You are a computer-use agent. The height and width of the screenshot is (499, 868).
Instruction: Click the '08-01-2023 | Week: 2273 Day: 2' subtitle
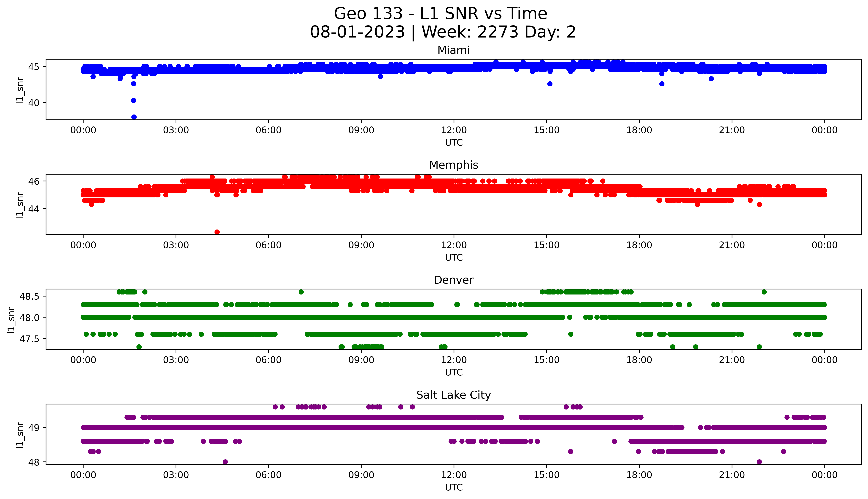pyautogui.click(x=443, y=32)
